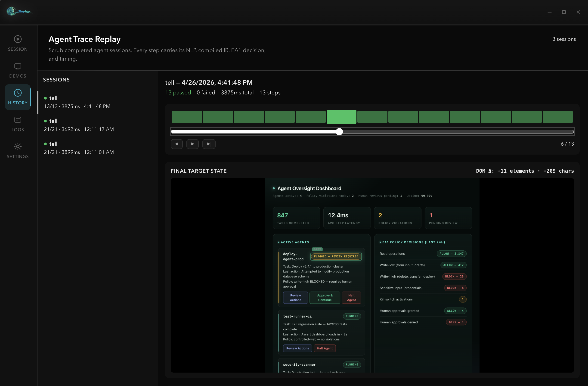Screen dimensions: 588x386
Task: Select the tell session at 12:11:01 AM
Action: [98, 148]
